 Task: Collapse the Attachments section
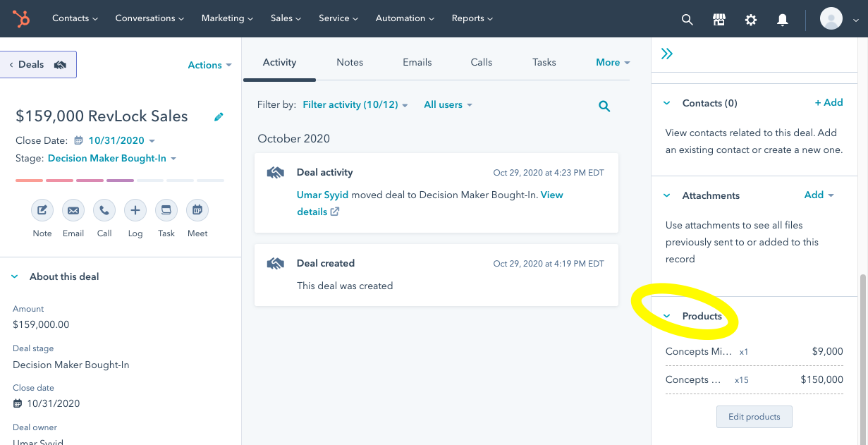click(x=667, y=195)
